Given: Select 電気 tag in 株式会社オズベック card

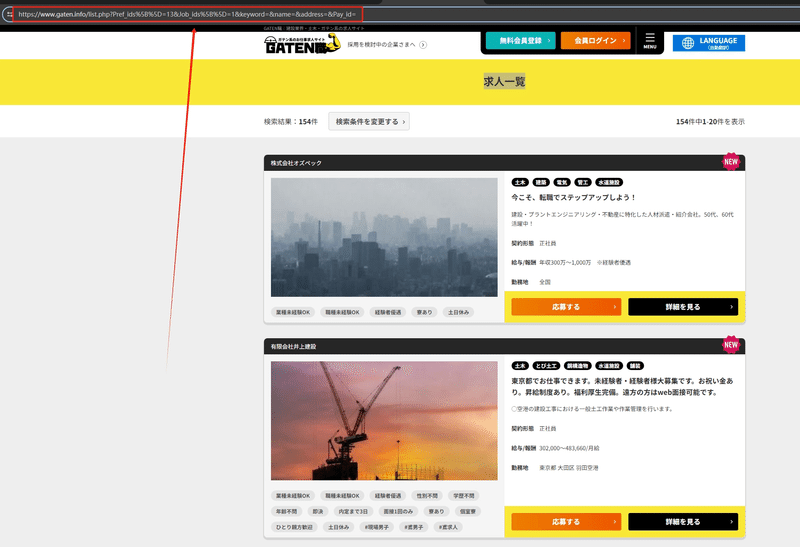Looking at the screenshot, I should click(562, 182).
